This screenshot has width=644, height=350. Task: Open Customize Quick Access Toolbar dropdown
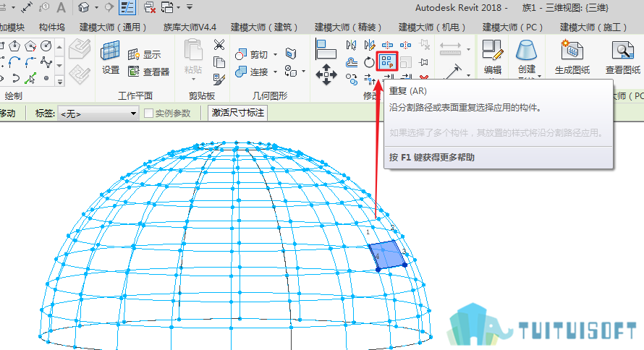190,7
